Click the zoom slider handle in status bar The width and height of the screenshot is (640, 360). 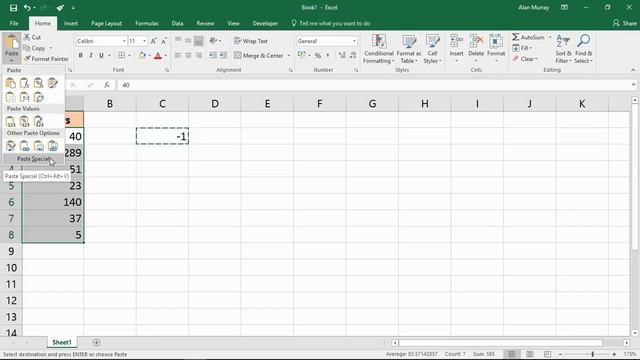pos(592,354)
